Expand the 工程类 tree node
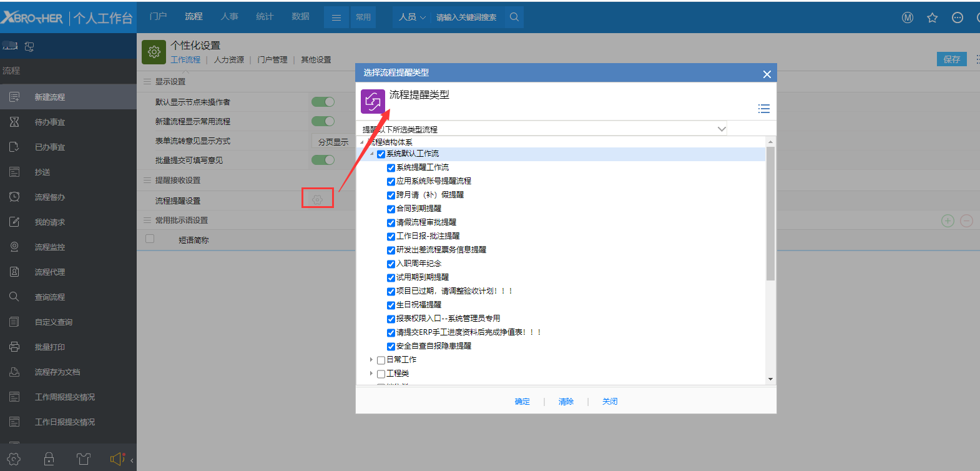This screenshot has height=471, width=980. click(371, 374)
